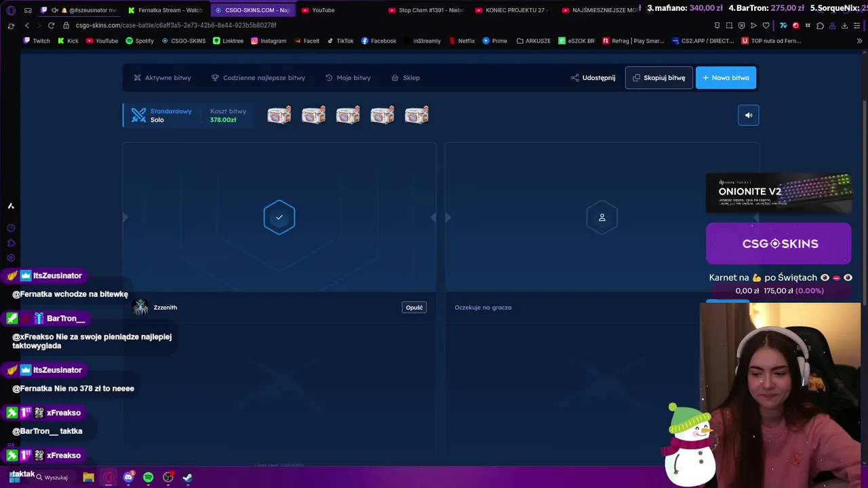Open the Spotify bookmark
The image size is (868, 488).
click(x=140, y=41)
